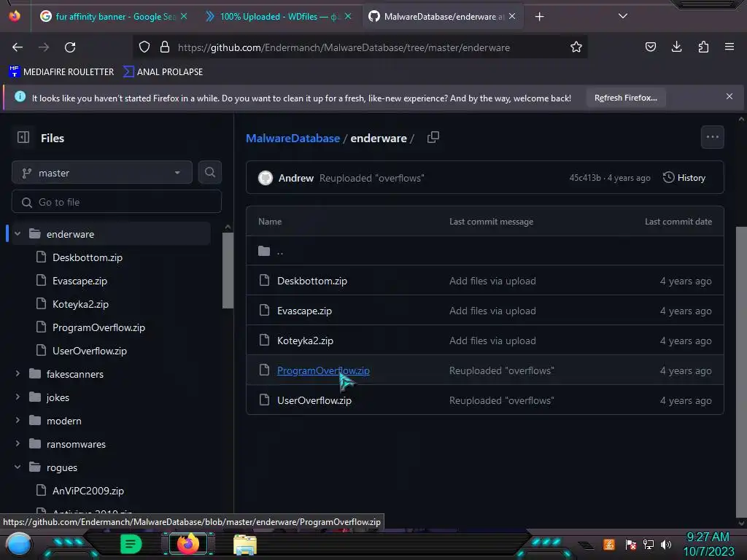Open the three-dots more options menu
Image resolution: width=747 pixels, height=560 pixels.
(712, 137)
